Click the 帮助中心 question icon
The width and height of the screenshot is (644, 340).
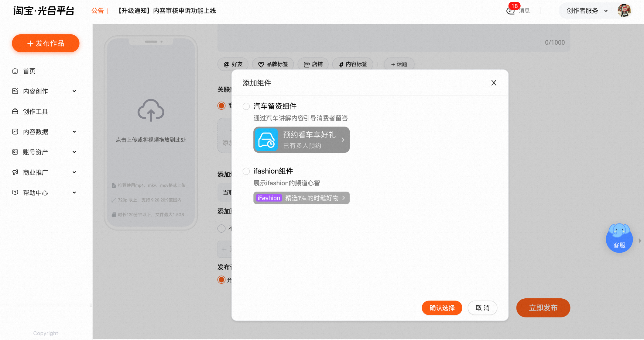[15, 192]
